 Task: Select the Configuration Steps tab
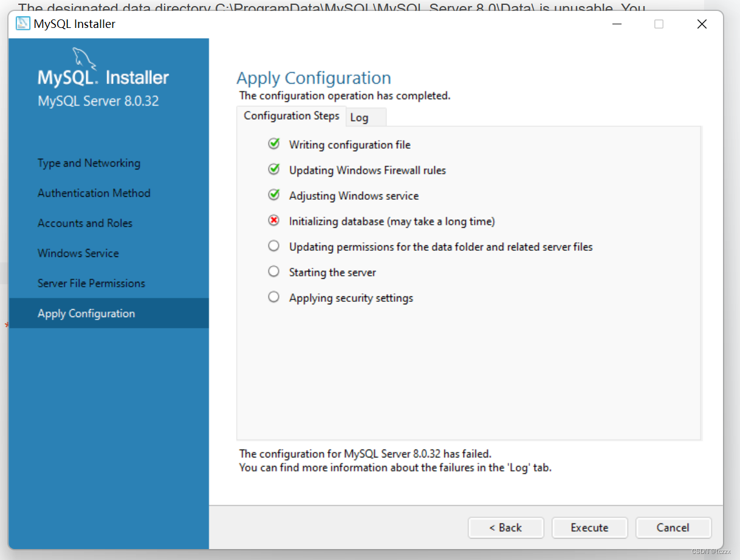(x=291, y=115)
